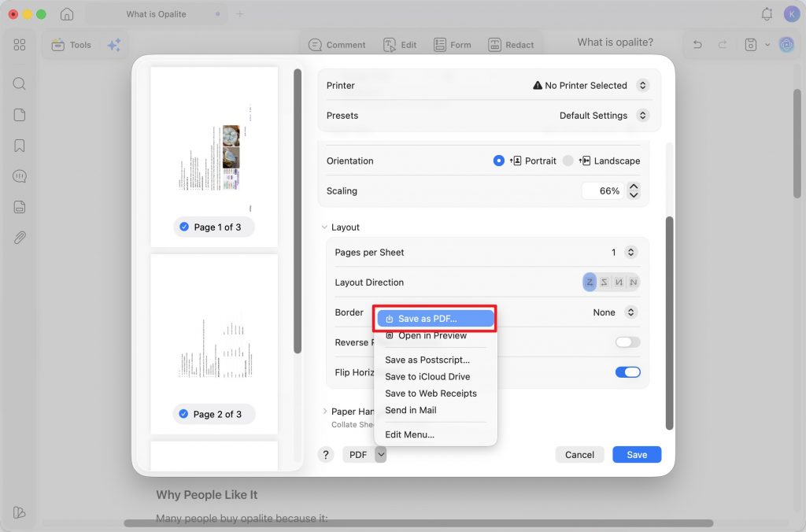The image size is (806, 532).
Task: Launch the AI sparkle assistant icon
Action: click(x=114, y=45)
